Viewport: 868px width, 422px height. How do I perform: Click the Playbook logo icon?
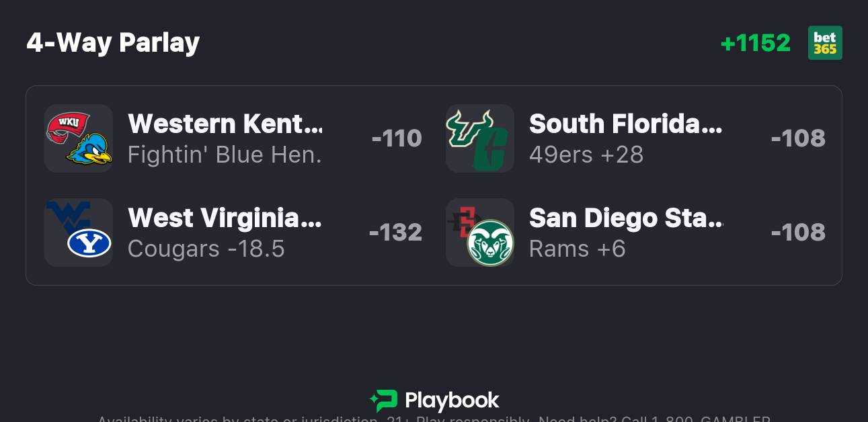coord(384,401)
